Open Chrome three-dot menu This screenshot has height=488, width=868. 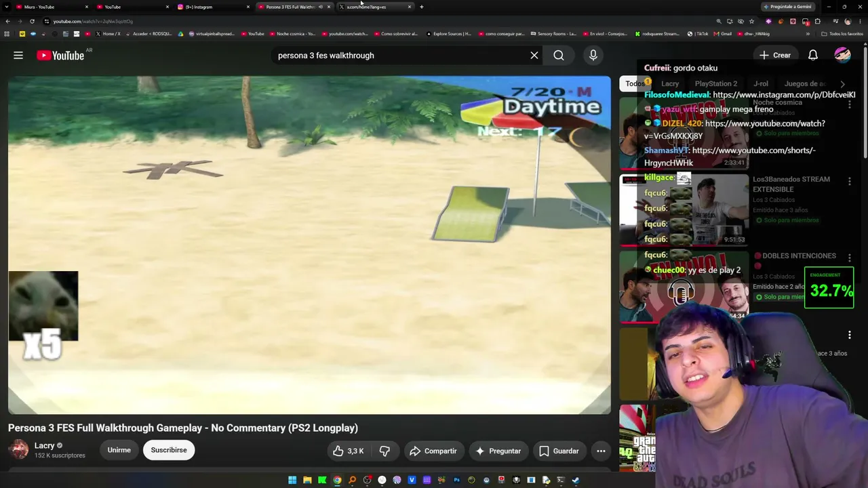[x=860, y=22]
